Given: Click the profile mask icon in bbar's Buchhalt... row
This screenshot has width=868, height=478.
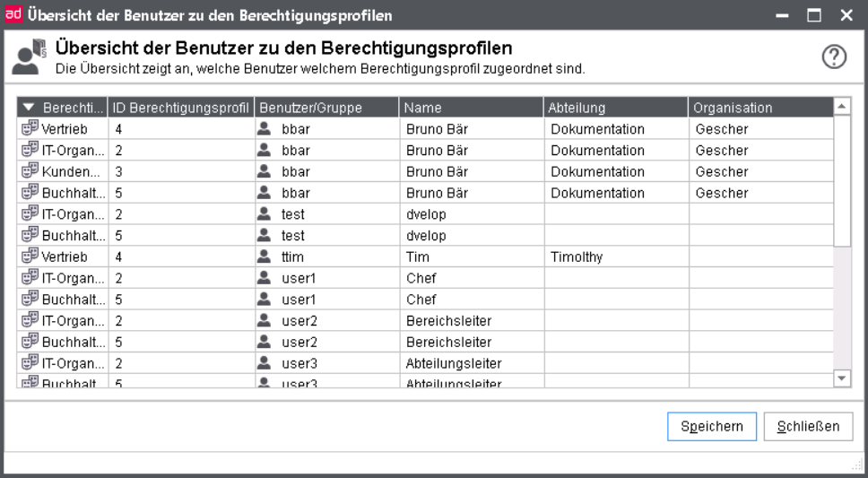Looking at the screenshot, I should [30, 193].
